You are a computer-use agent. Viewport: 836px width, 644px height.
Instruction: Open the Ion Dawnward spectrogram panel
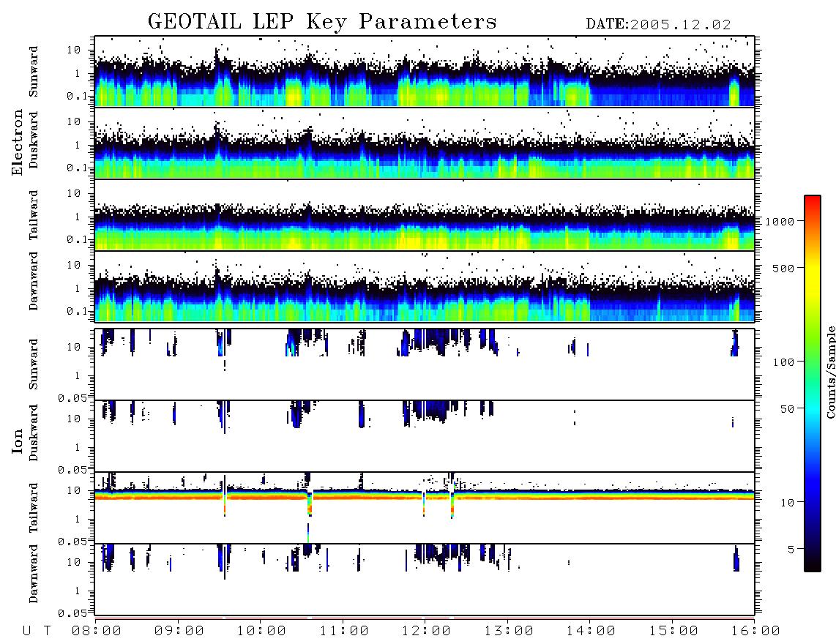[425, 580]
